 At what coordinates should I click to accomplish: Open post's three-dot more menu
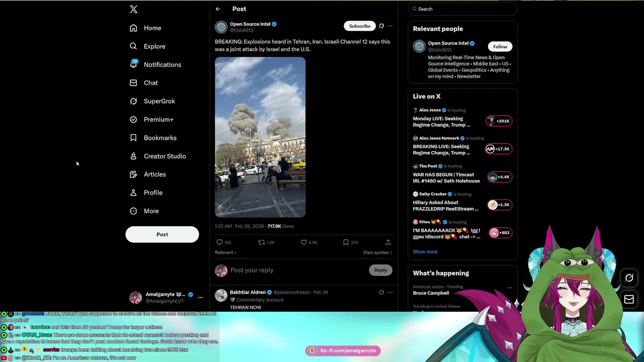[390, 26]
